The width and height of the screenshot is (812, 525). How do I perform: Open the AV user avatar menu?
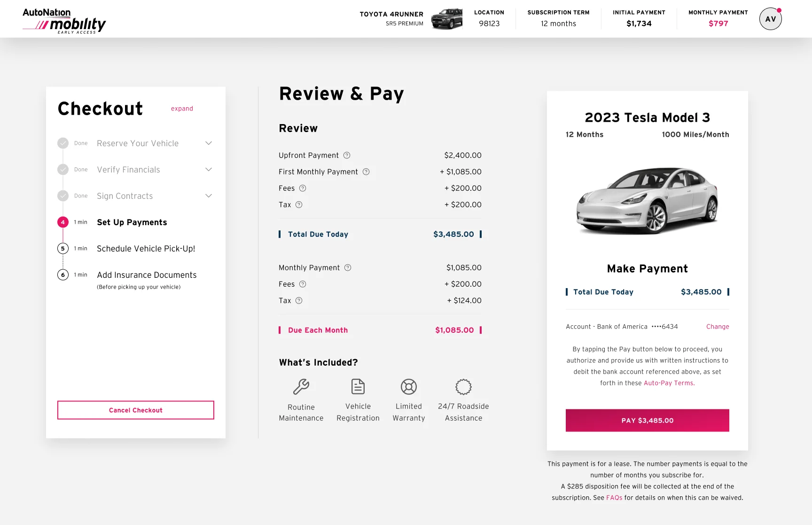(x=770, y=19)
